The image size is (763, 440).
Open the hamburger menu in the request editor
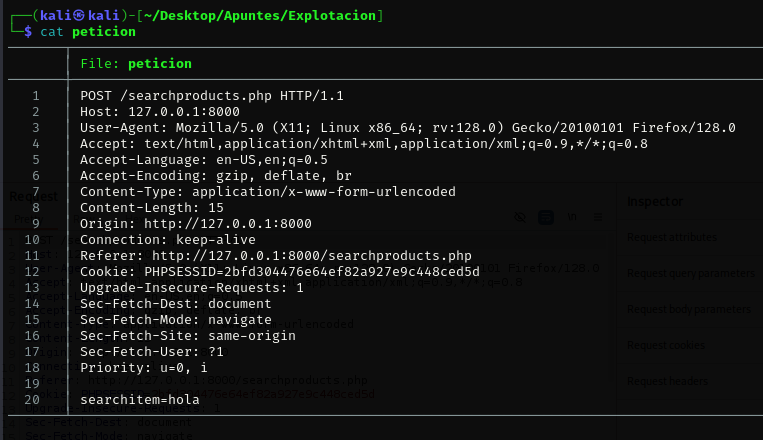[598, 217]
